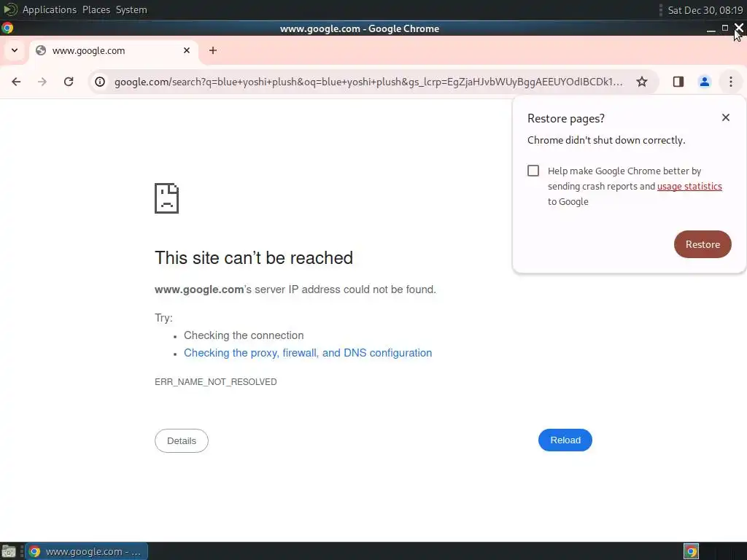Click the forward navigation arrow

(42, 82)
